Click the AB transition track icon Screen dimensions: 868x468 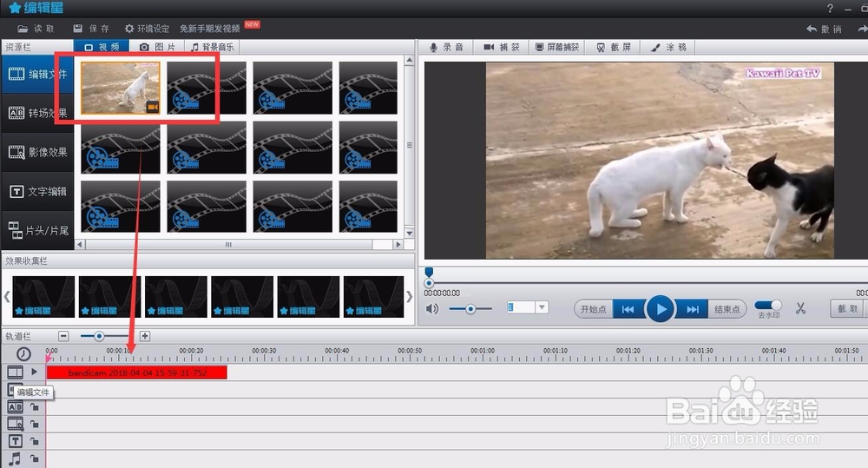[15, 407]
